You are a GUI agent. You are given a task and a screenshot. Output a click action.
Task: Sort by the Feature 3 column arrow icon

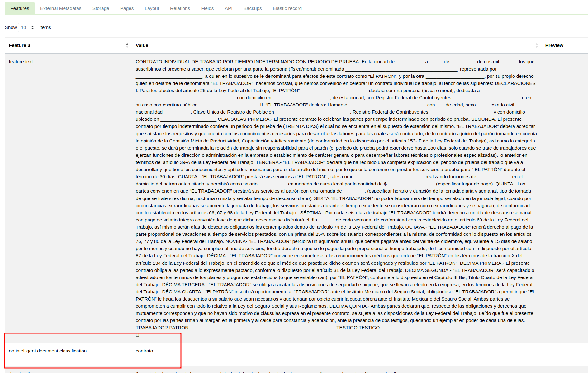[127, 45]
